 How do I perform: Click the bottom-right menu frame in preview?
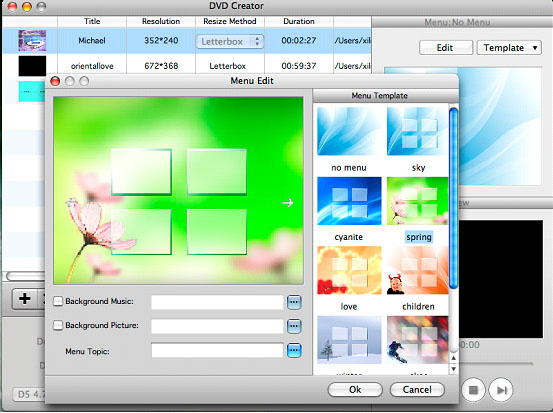(217, 232)
